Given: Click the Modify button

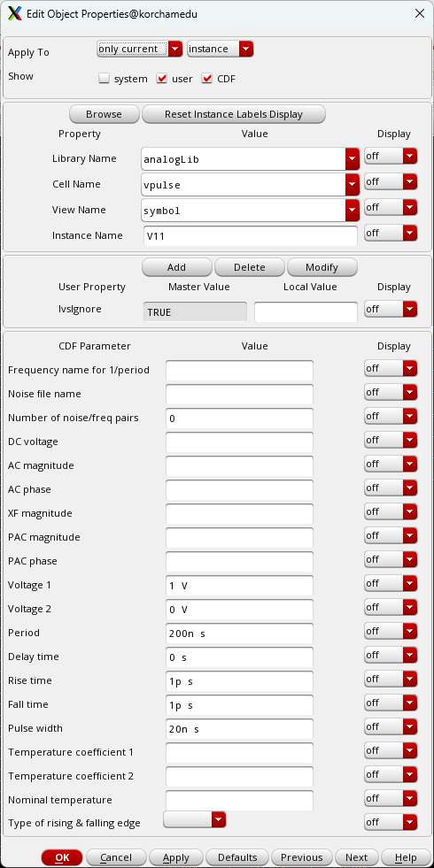Looking at the screenshot, I should click(x=322, y=267).
